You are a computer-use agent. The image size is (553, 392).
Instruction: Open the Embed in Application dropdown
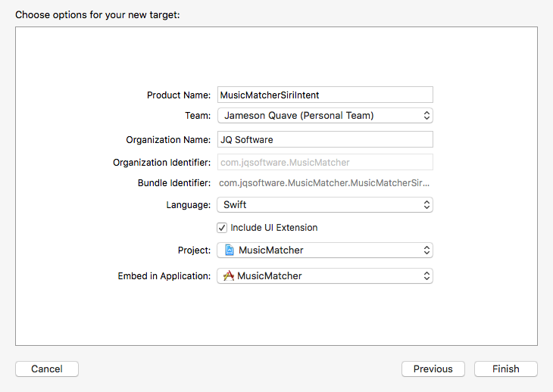point(326,276)
